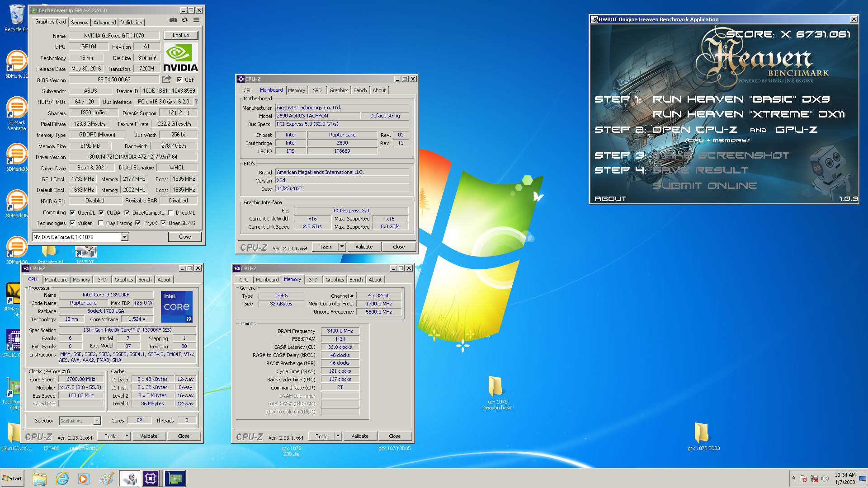Open the Recycle Bin desktop icon
Viewport: 868px width, 488px height.
pyautogui.click(x=16, y=18)
